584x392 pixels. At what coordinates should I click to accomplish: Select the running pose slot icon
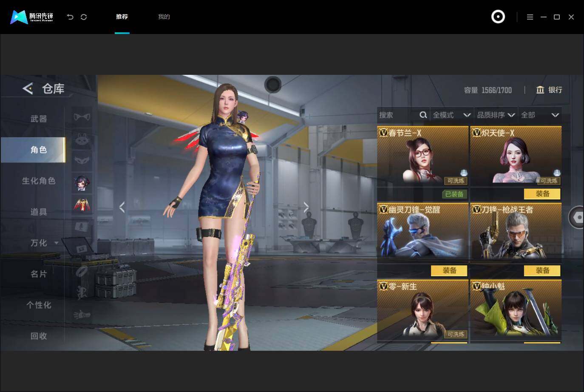82,292
